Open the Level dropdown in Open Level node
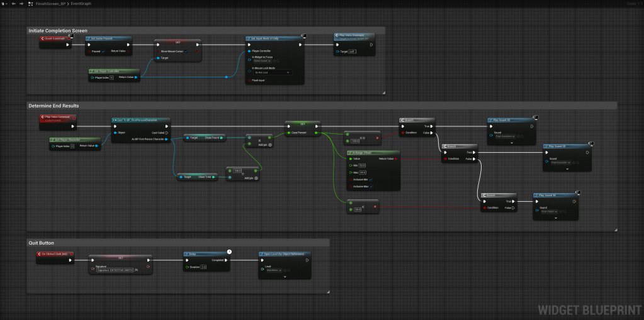 (275, 270)
